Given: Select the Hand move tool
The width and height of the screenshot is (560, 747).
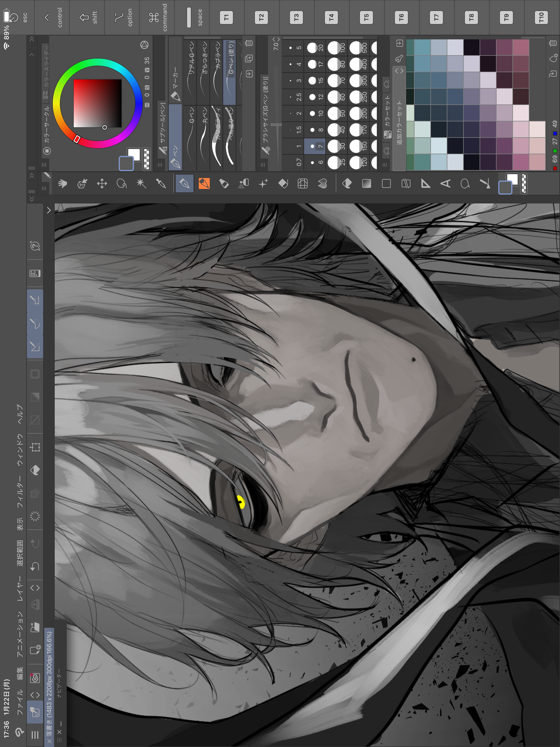Looking at the screenshot, I should click(63, 183).
